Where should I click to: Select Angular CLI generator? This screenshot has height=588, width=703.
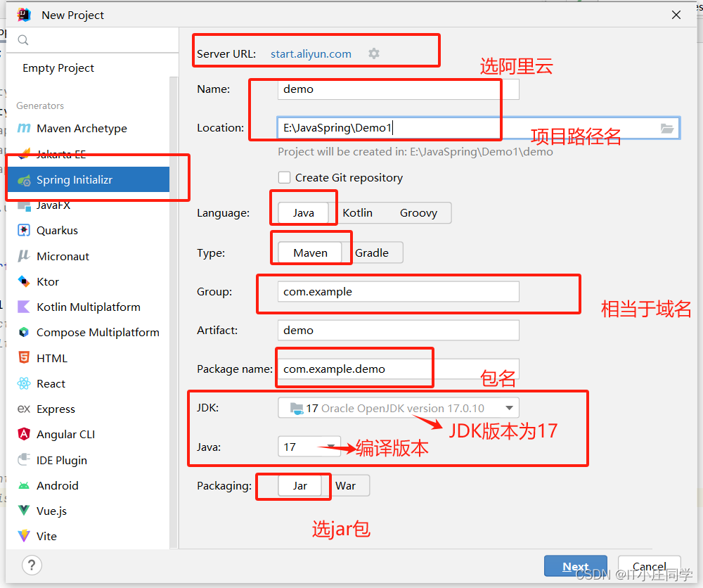tap(89, 434)
